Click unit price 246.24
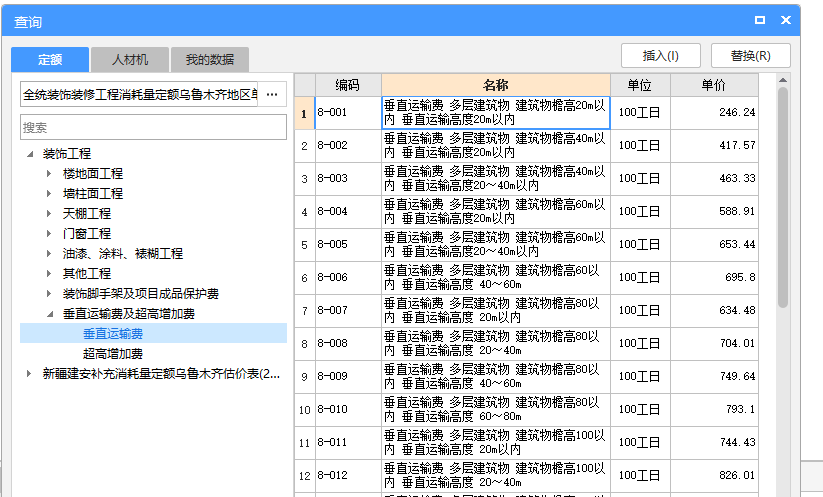The height and width of the screenshot is (497, 823). (x=714, y=113)
